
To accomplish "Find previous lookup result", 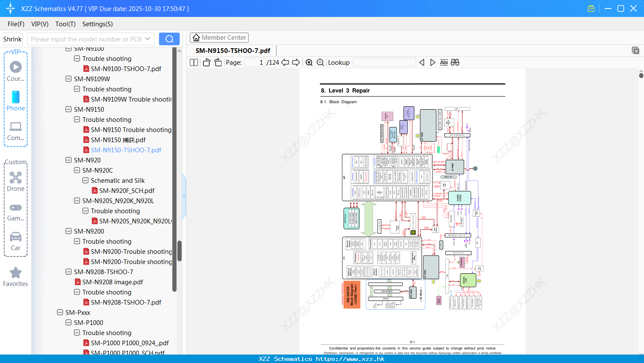I will point(422,63).
